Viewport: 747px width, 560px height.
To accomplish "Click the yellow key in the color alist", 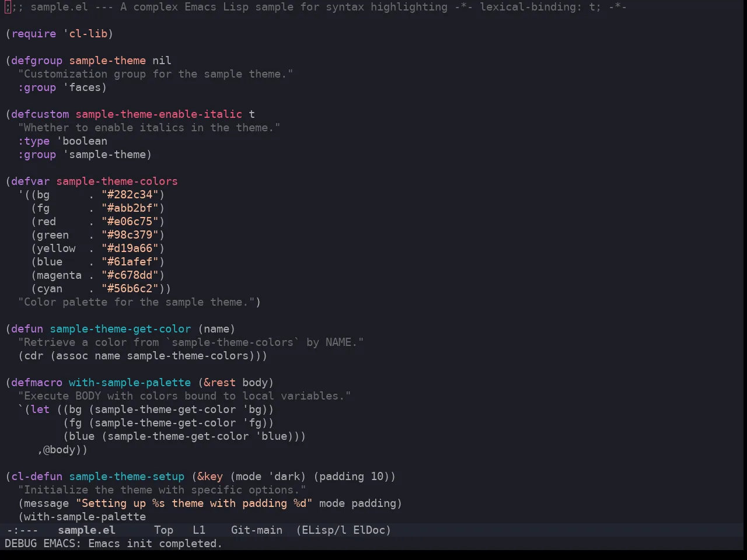I will pyautogui.click(x=56, y=249).
